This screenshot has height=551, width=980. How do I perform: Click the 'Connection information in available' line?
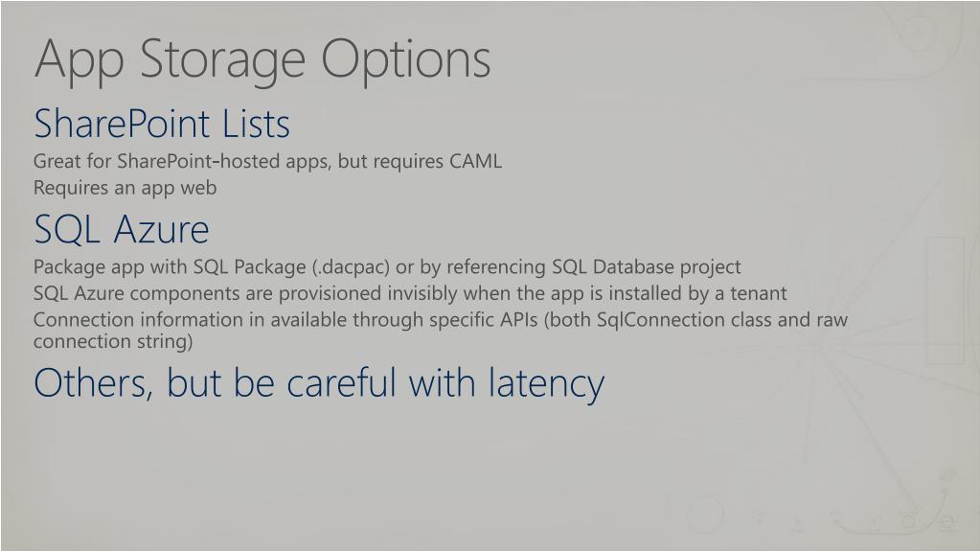point(441,320)
